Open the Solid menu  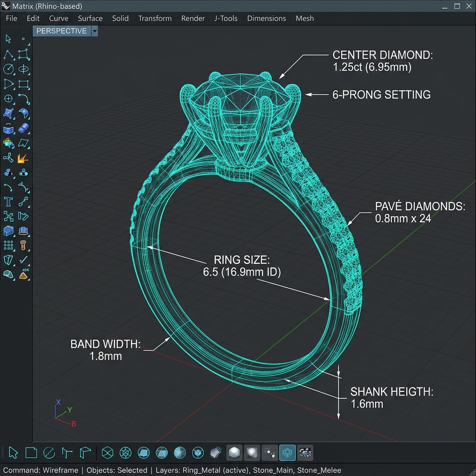(120, 18)
